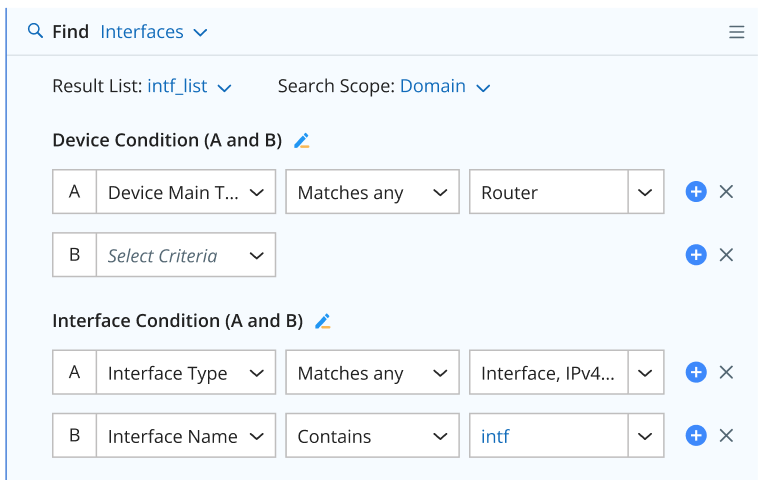
Task: Add condition after Interface Name row
Action: 696,436
